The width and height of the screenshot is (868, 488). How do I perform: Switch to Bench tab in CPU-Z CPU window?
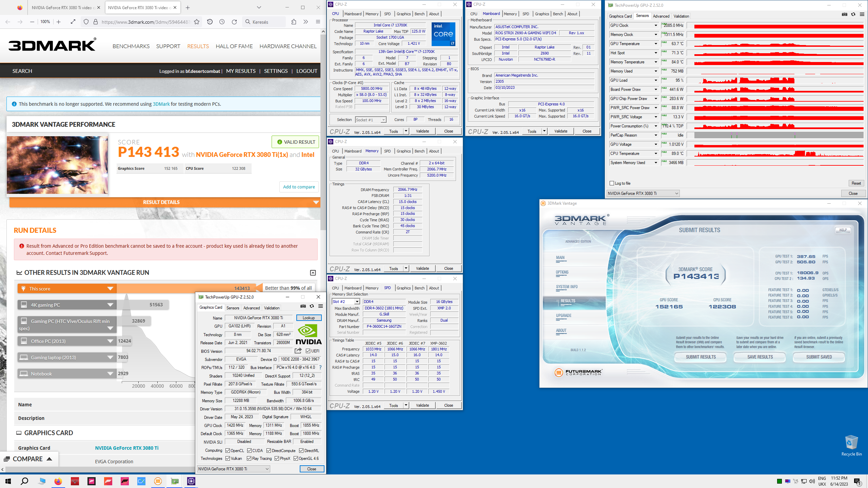tap(419, 14)
